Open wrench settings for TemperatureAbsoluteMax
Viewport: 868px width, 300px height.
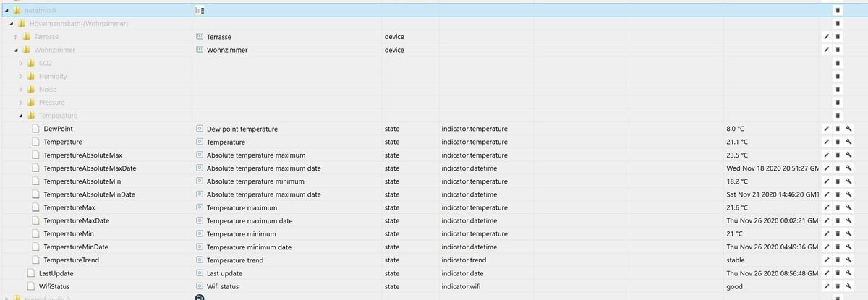[x=849, y=155]
